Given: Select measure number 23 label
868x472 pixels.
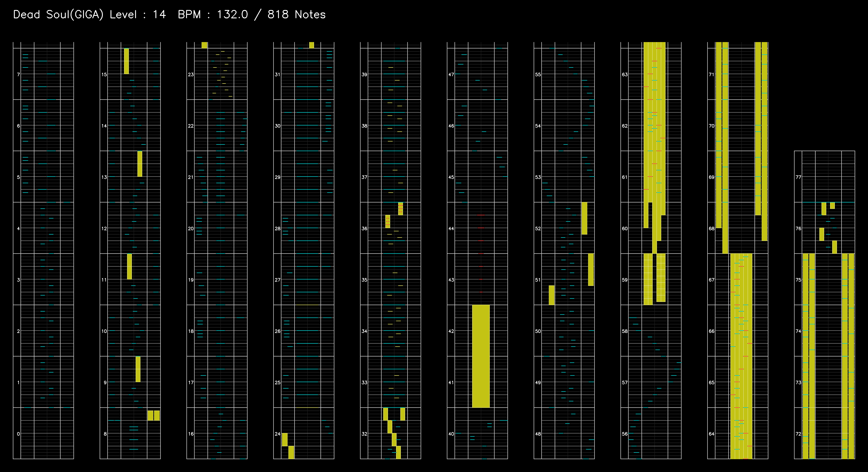Looking at the screenshot, I should (x=191, y=75).
